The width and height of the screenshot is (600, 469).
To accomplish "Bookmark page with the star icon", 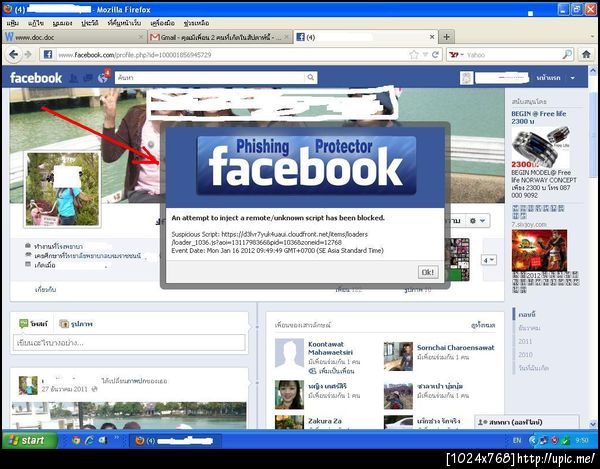I will pyautogui.click(x=414, y=55).
